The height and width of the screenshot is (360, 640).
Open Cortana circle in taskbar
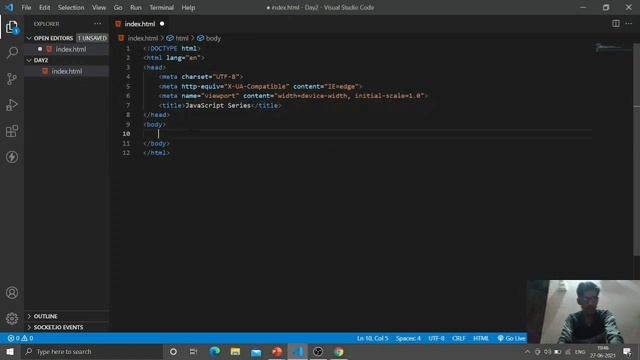pyautogui.click(x=173, y=351)
